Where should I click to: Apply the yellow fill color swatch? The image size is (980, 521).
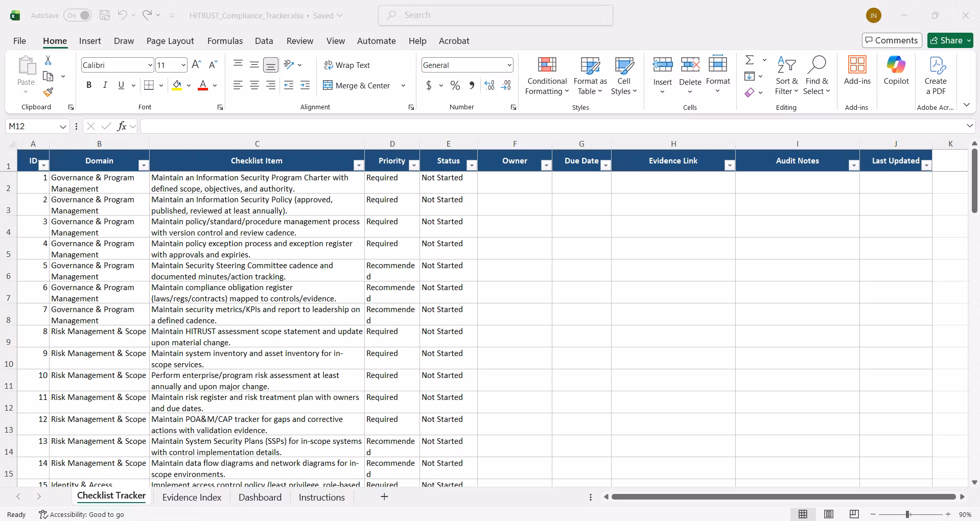coord(177,85)
